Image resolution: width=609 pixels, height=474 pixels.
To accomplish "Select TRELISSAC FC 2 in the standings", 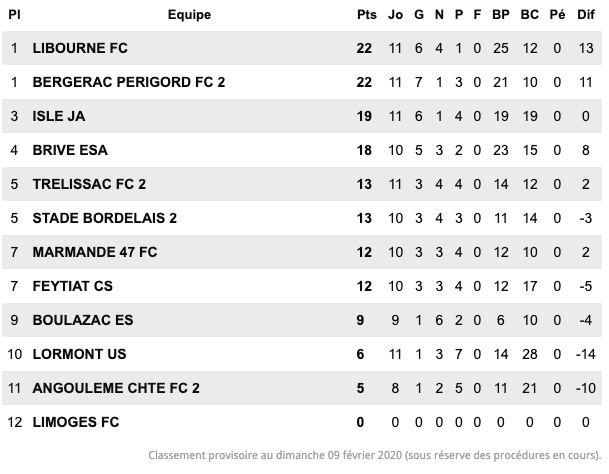I will pyautogui.click(x=89, y=184).
